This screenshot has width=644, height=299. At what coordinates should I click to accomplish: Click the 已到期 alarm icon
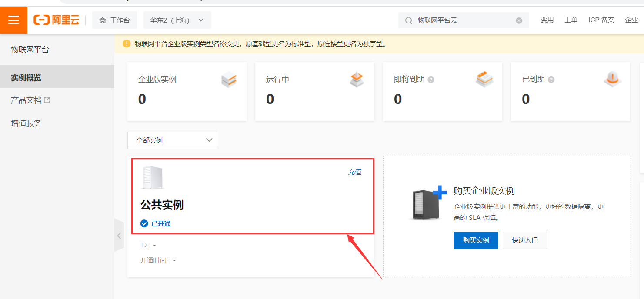pos(613,79)
